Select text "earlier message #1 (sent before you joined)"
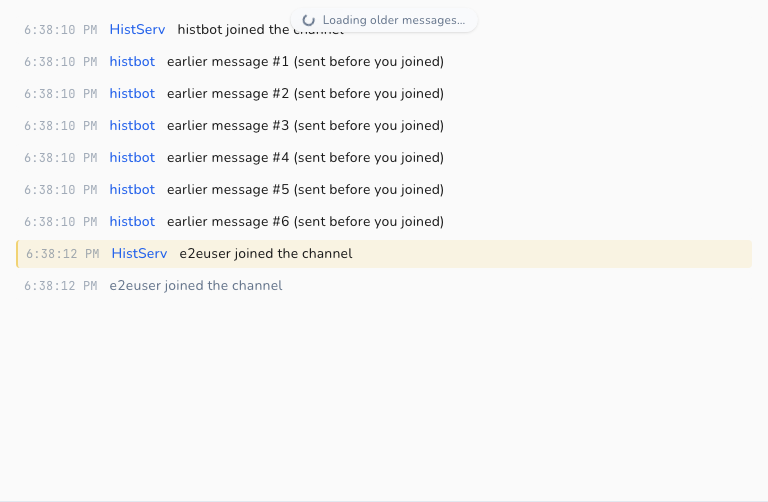This screenshot has width=768, height=502. 305,62
